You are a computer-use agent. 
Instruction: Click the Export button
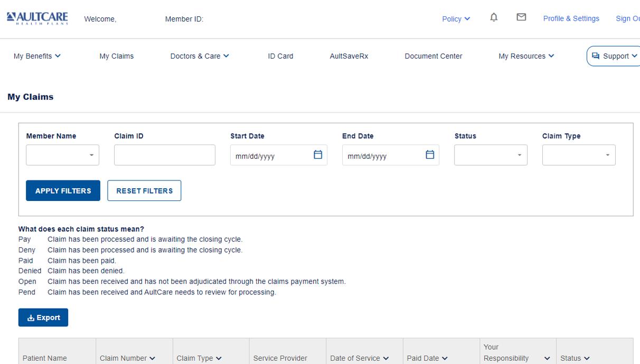(x=43, y=318)
